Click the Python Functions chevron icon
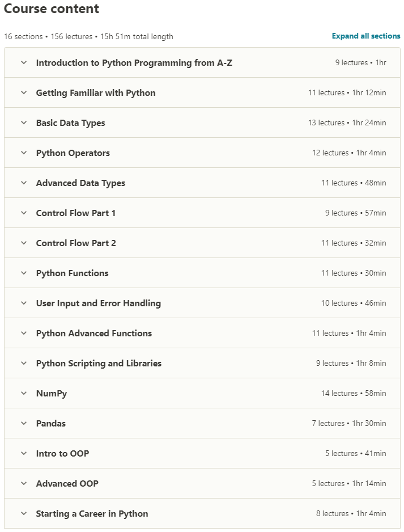Screen dimensions: 404x532 click(24, 273)
